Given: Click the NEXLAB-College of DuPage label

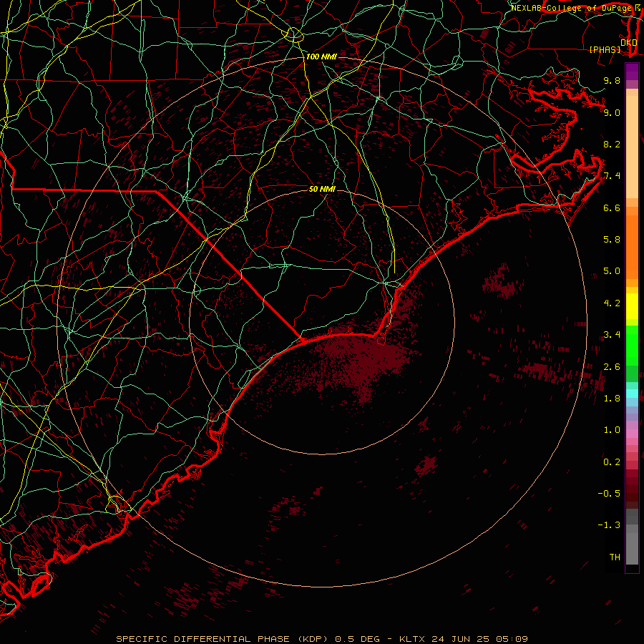Looking at the screenshot, I should click(572, 8).
